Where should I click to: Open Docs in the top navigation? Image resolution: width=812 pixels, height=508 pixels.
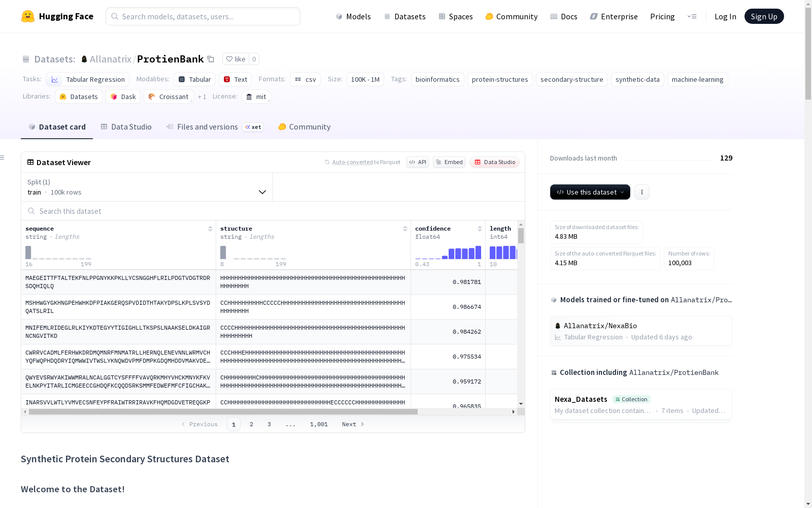click(x=564, y=16)
